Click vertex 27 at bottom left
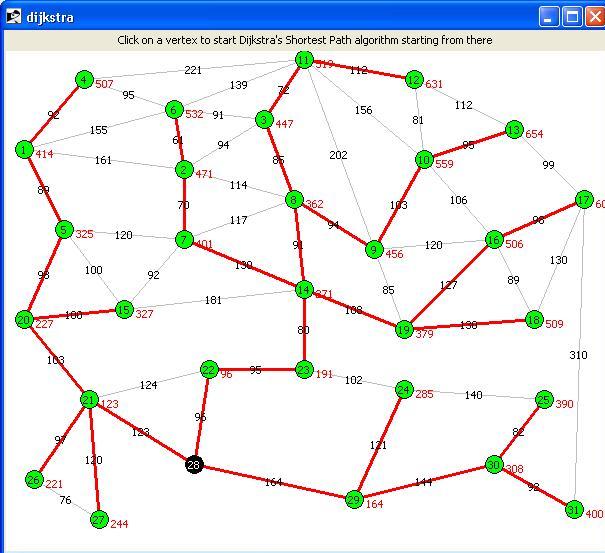The height and width of the screenshot is (553, 605). [x=99, y=519]
